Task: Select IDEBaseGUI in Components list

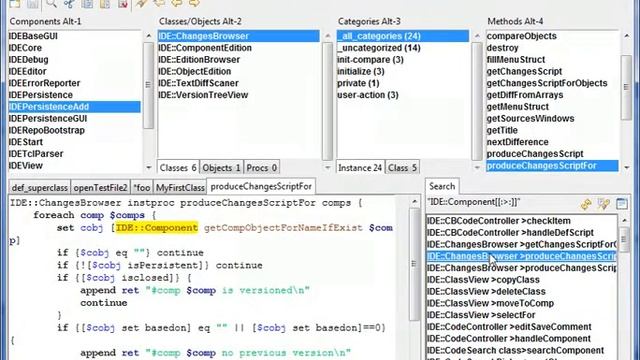Action: 75,36
